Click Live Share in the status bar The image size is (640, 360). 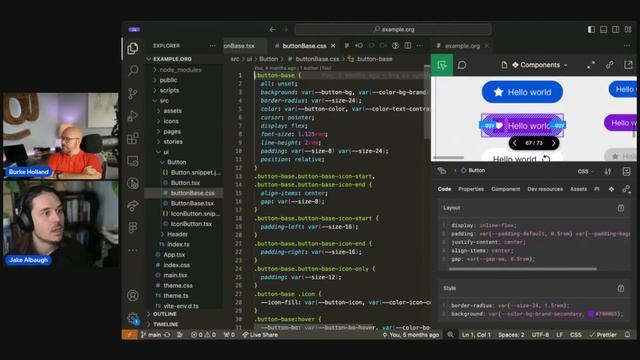coord(260,335)
